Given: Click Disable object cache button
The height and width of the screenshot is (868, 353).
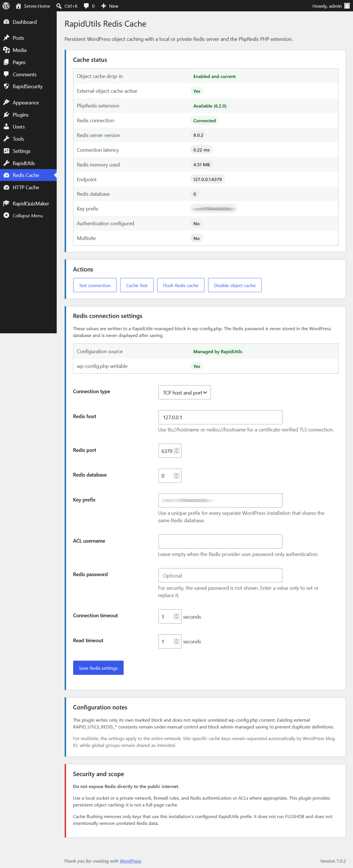Looking at the screenshot, I should [235, 285].
